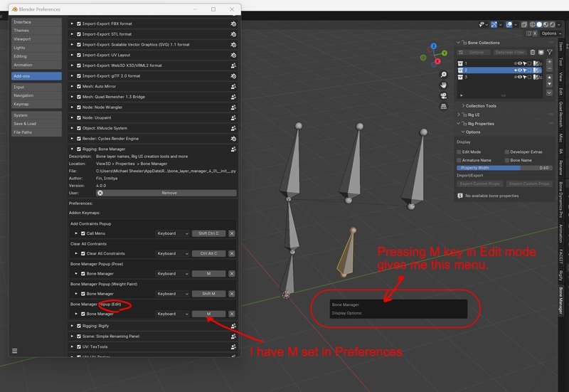Click the Import Custom Props button
569x392 pixels.
tap(528, 184)
